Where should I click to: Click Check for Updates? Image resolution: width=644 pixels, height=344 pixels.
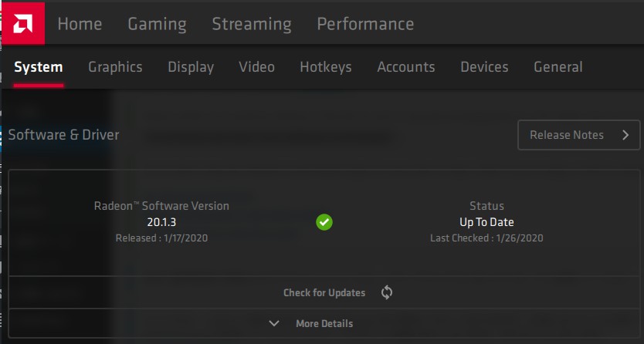click(x=324, y=292)
